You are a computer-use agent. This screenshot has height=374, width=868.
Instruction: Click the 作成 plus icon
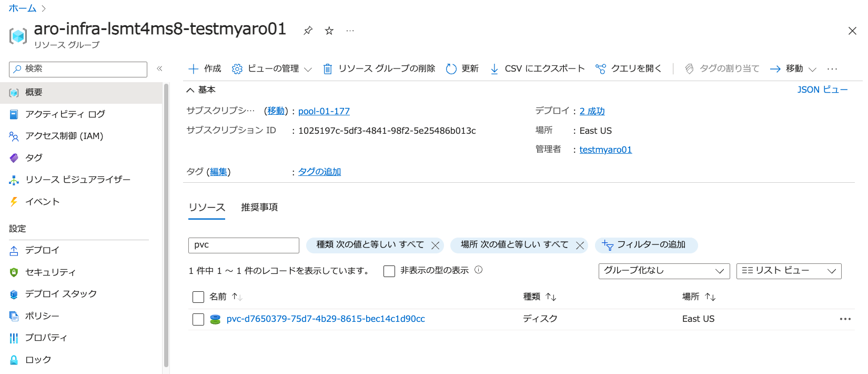point(193,69)
